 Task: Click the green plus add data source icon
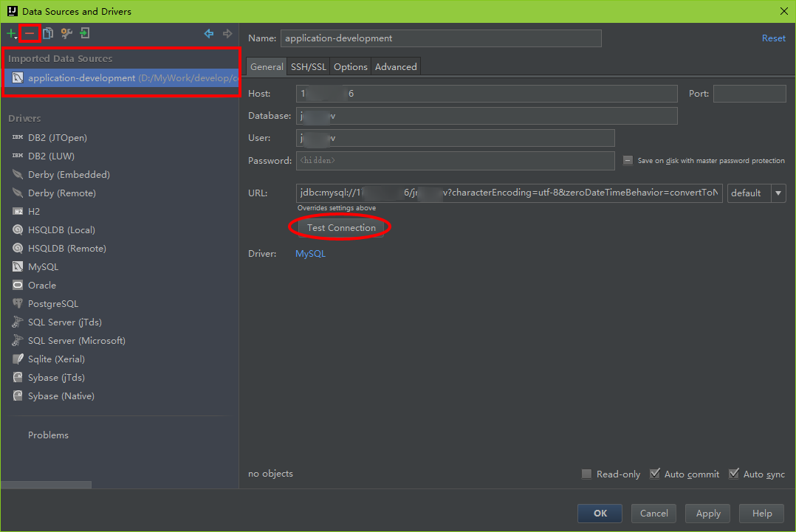coord(12,33)
